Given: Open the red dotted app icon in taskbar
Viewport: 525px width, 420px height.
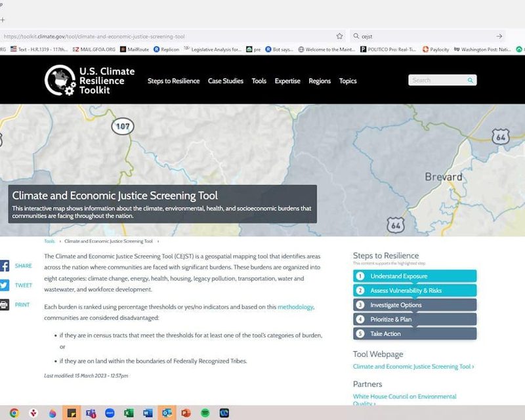Looking at the screenshot, I should (33, 413).
